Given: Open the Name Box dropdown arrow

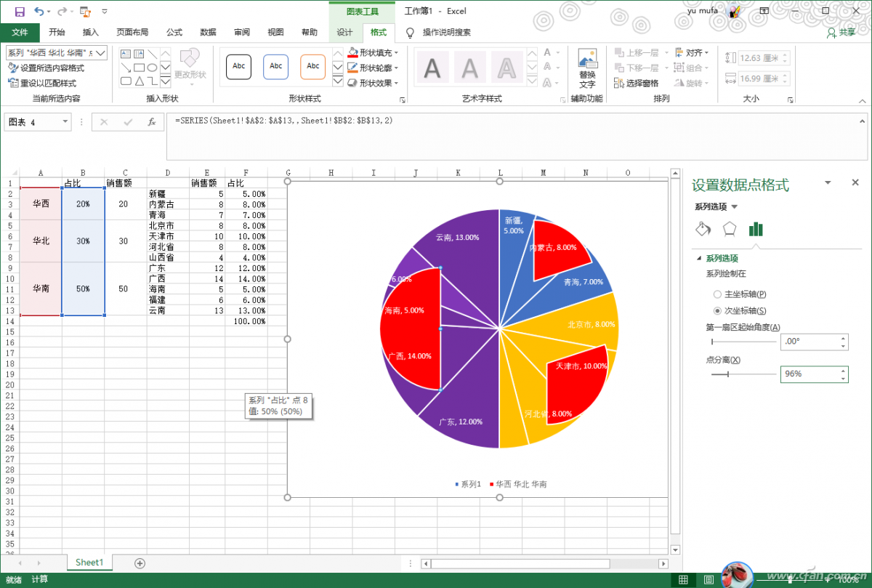Looking at the screenshot, I should coord(65,122).
